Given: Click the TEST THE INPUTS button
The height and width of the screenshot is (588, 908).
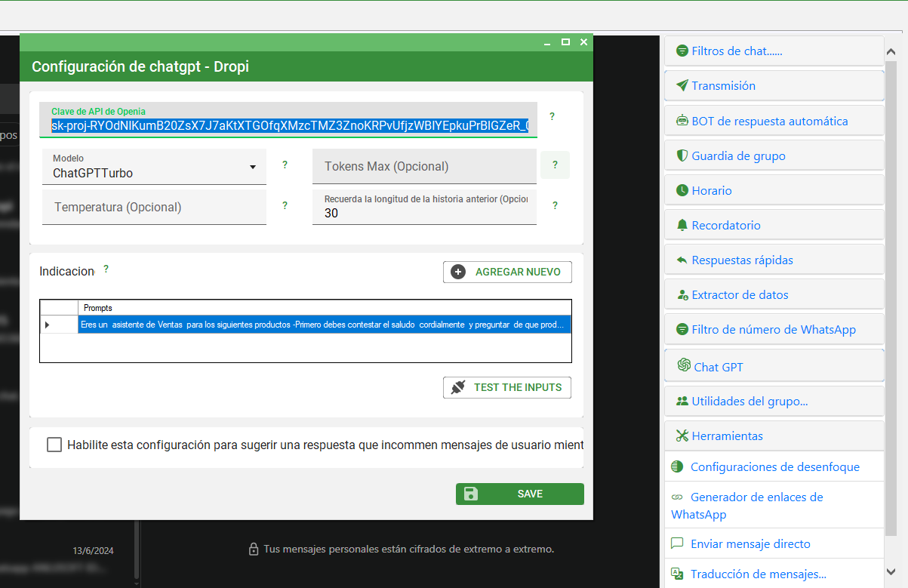Looking at the screenshot, I should pos(507,387).
